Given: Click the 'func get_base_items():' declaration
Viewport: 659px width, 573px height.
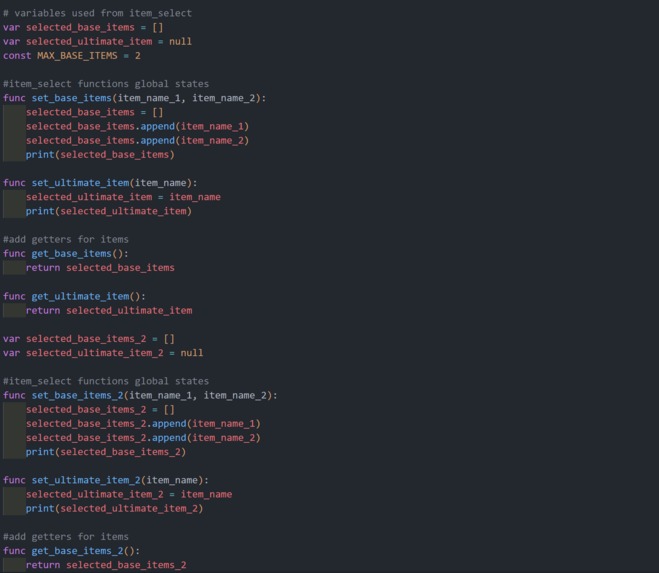Looking at the screenshot, I should click(x=66, y=253).
